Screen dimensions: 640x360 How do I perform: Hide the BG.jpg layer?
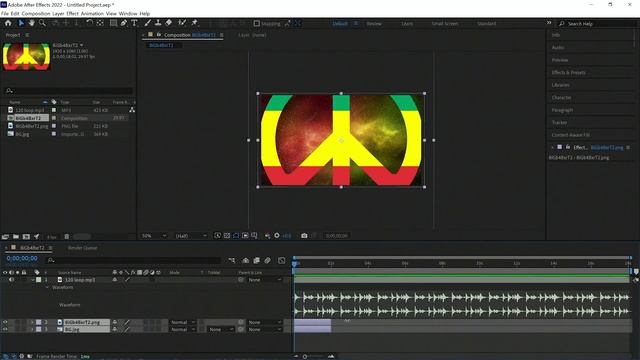(5, 329)
